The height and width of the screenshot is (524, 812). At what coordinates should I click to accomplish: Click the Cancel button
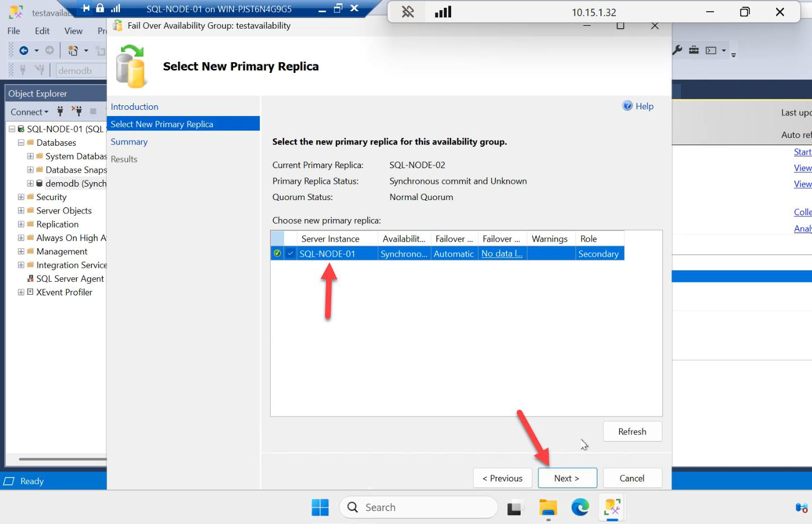pos(632,478)
